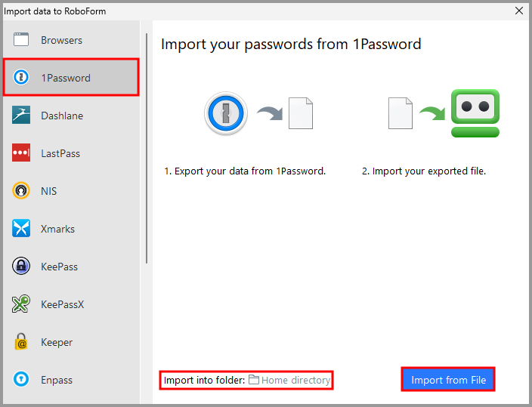
Task: Switch to the KeePass import option
Action: click(x=59, y=267)
